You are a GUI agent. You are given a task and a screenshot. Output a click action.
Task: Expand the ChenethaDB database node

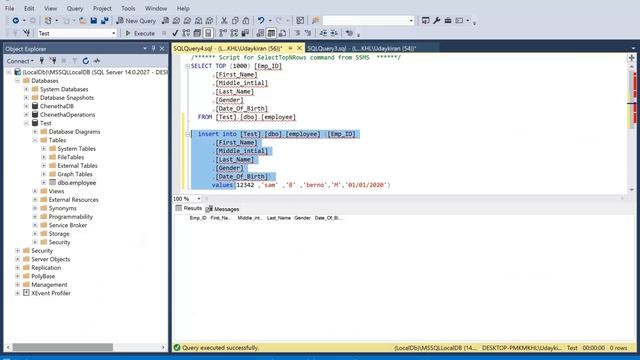click(x=26, y=106)
